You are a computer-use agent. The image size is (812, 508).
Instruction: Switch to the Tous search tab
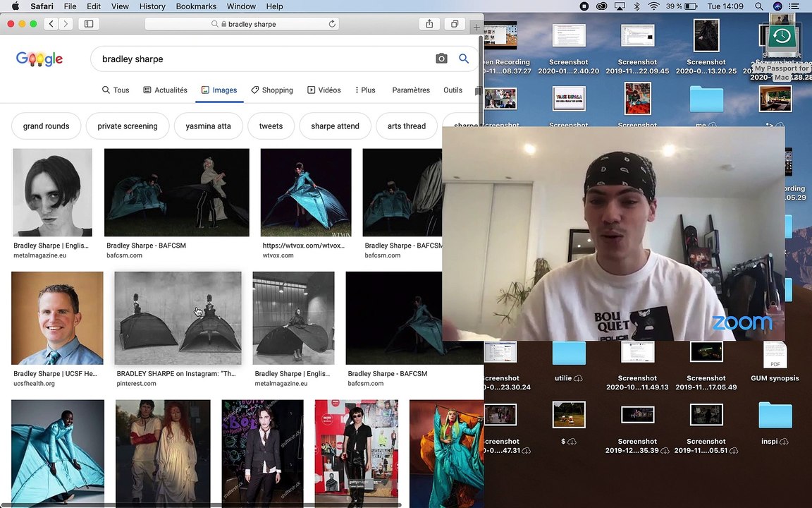point(116,90)
